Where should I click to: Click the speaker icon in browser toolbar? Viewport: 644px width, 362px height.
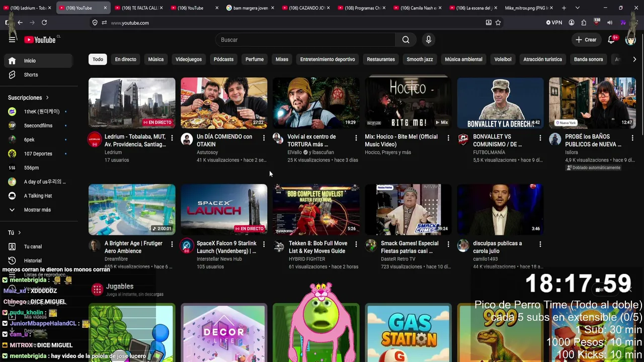(610, 23)
